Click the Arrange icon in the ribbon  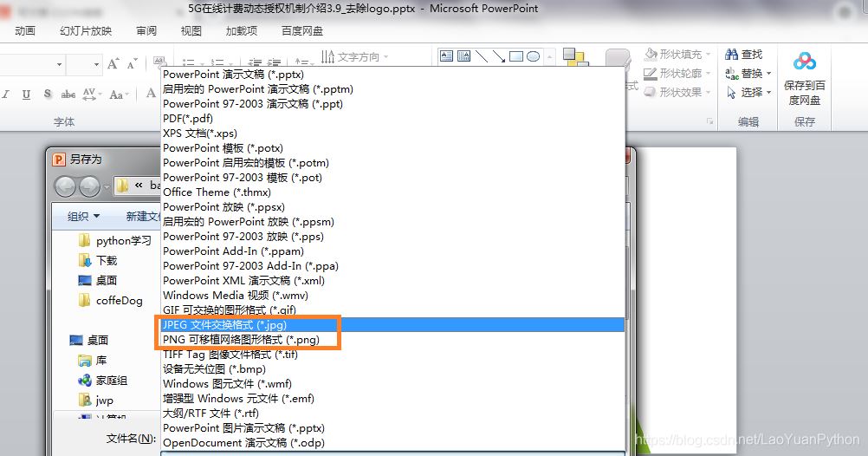(x=574, y=56)
